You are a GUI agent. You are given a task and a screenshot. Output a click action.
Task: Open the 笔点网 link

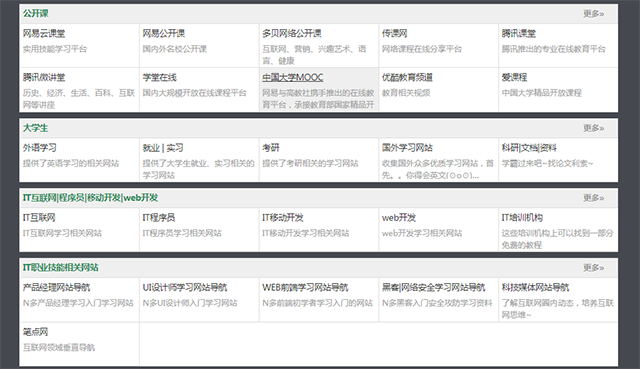click(x=36, y=332)
